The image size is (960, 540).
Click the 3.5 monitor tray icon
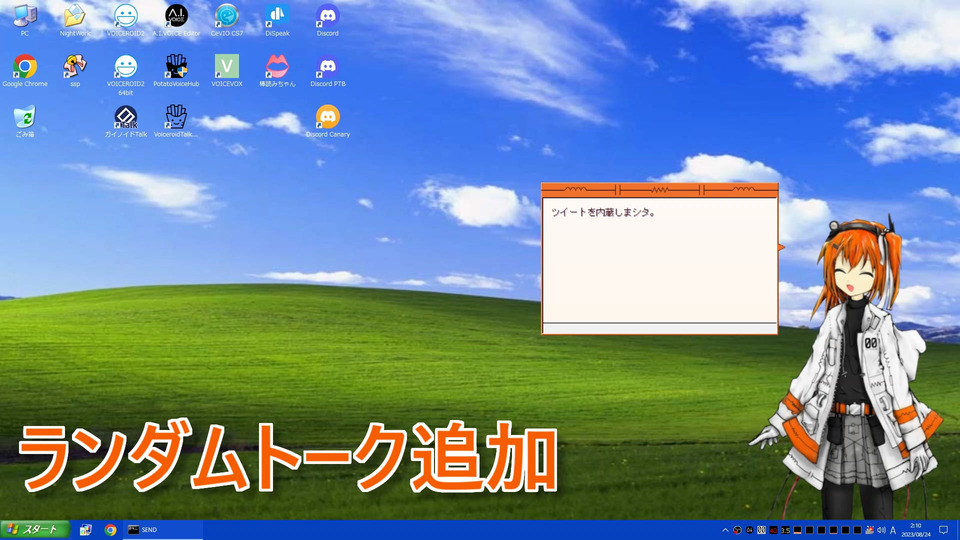click(786, 530)
